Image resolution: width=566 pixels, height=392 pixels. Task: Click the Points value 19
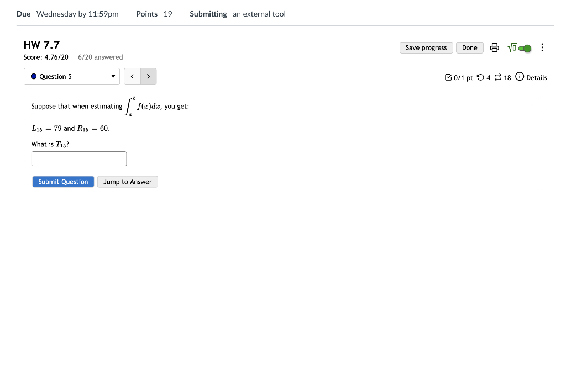[x=168, y=14]
